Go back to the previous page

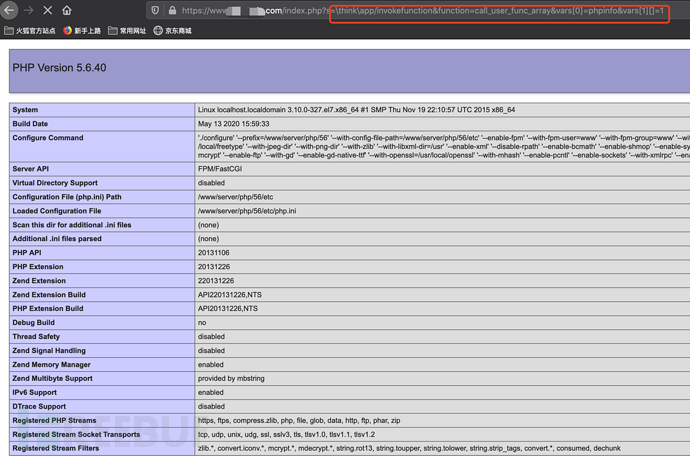coord(9,10)
